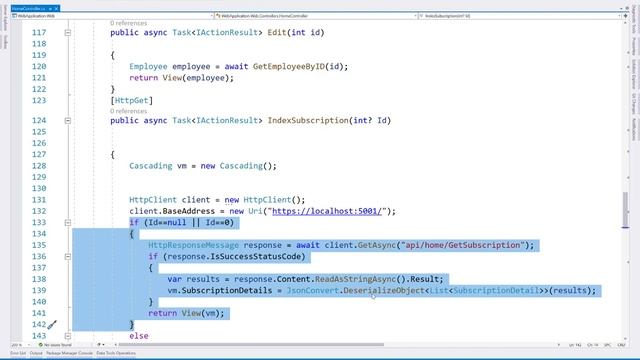This screenshot has height=360, width=640.
Task: Collapse the Edit method at line 117
Action: (x=68, y=33)
